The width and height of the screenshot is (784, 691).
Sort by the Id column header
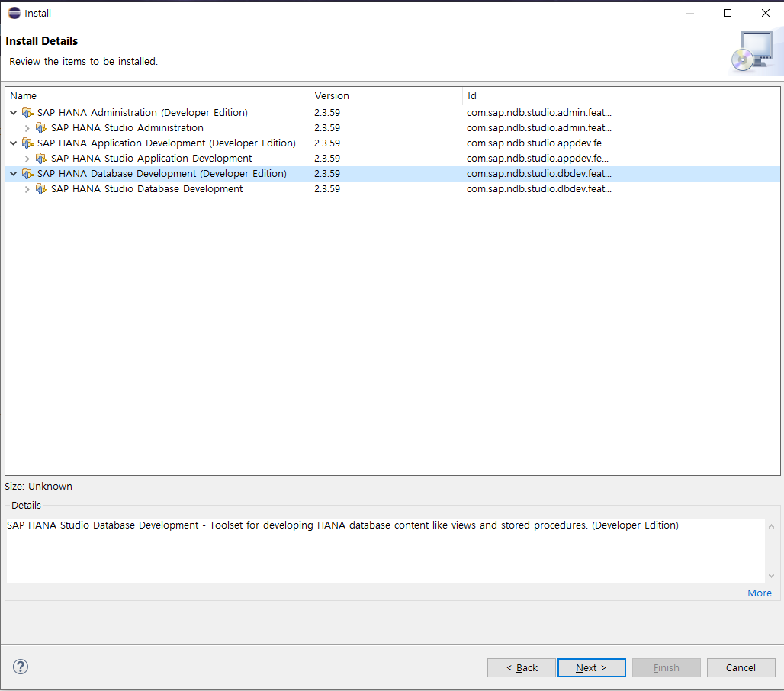538,95
